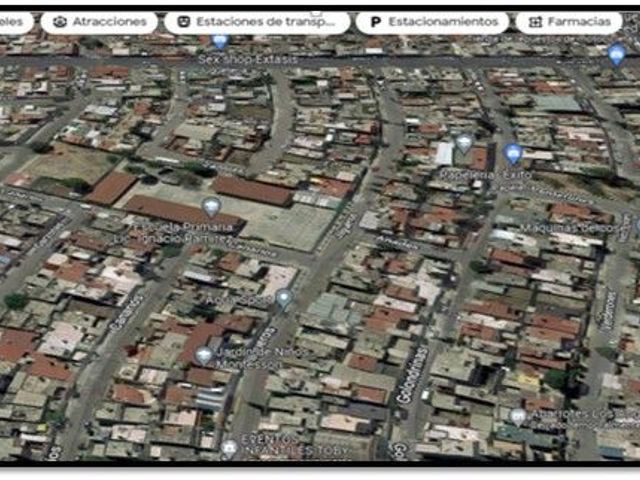Screen dimensions: 640x480
Task: Click the "Escuela Primaria" place label
Action: [182, 227]
